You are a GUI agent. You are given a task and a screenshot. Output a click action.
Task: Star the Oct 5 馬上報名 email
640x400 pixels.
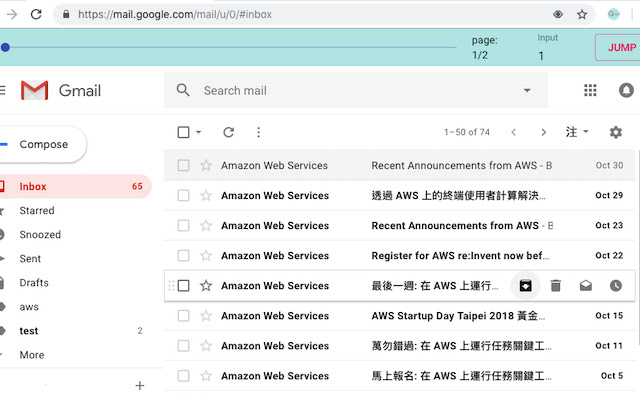tap(206, 376)
